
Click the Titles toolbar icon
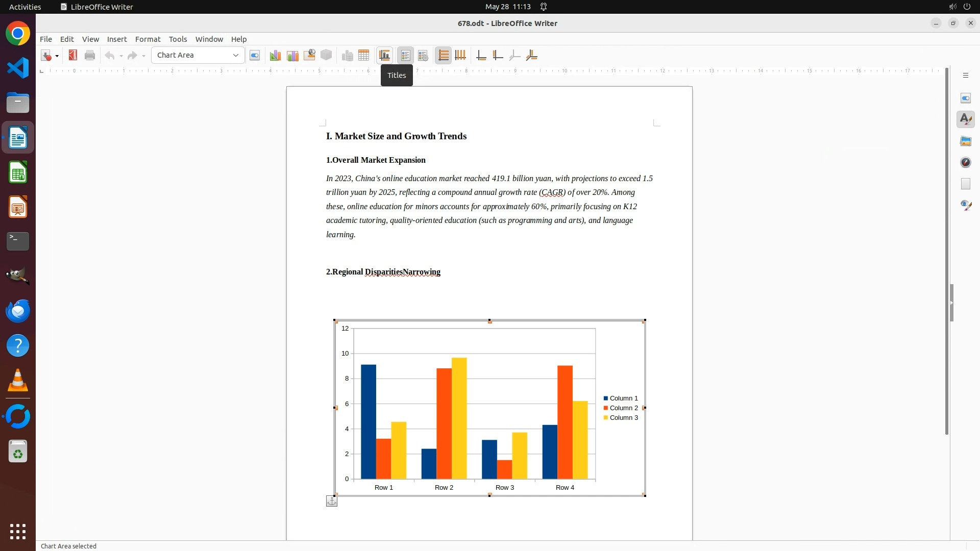(x=384, y=55)
